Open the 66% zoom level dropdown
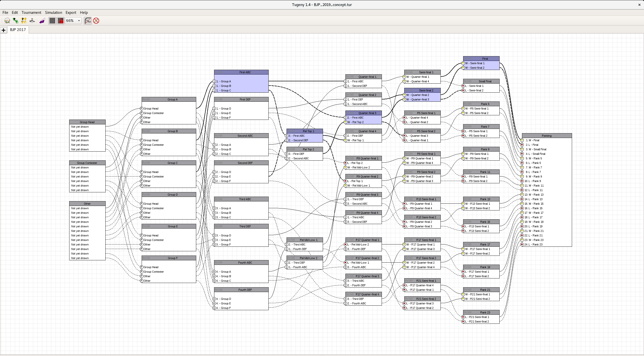Screen dimensions: 644x356 (x=79, y=21)
